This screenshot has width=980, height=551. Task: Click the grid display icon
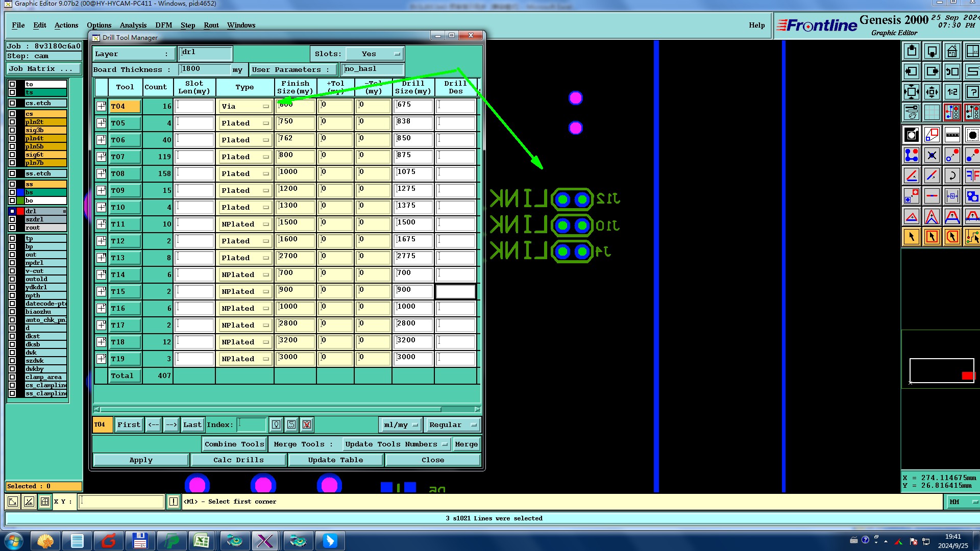coord(932,112)
